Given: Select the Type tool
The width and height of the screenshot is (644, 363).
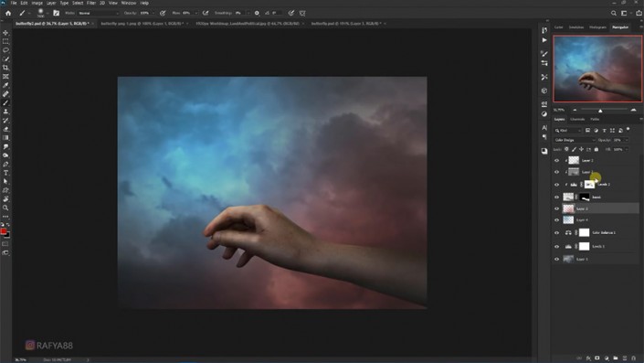Looking at the screenshot, I should pos(5,173).
